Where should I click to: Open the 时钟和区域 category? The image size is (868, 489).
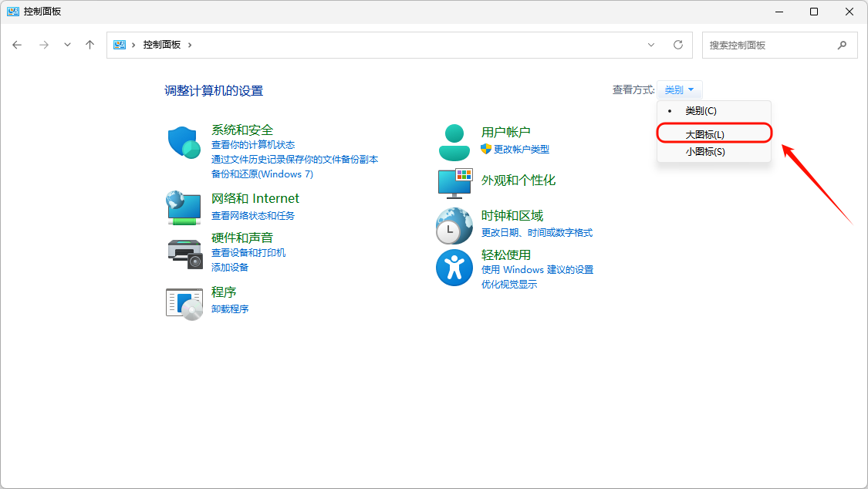point(512,216)
